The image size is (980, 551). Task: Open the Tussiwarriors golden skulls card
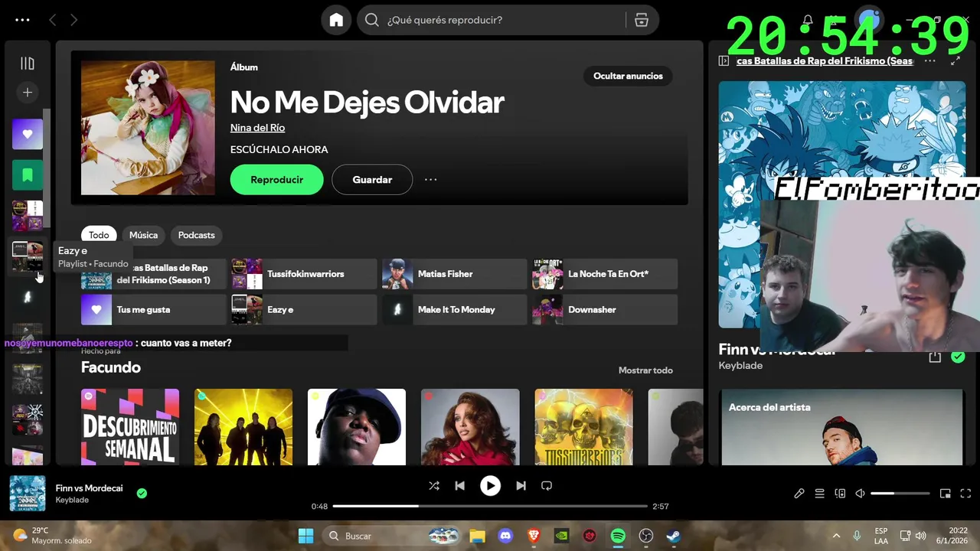pyautogui.click(x=584, y=427)
